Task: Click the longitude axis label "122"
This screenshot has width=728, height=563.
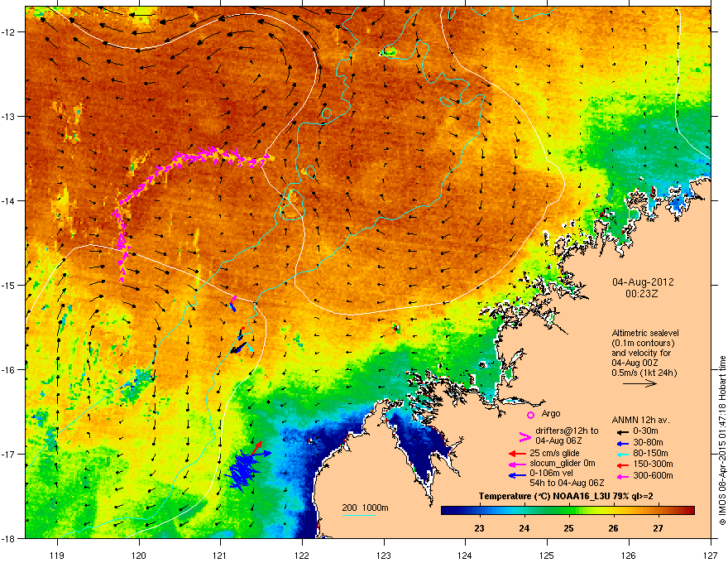Action: (x=302, y=555)
